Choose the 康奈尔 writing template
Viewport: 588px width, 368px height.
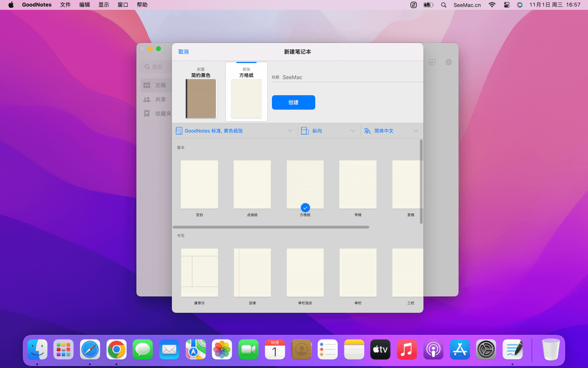[199, 276]
